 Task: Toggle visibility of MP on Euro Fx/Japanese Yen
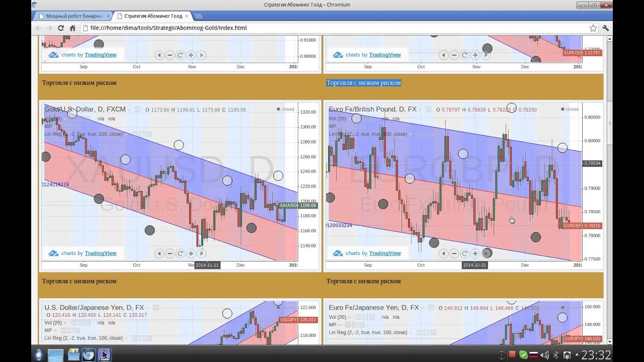pos(348,325)
